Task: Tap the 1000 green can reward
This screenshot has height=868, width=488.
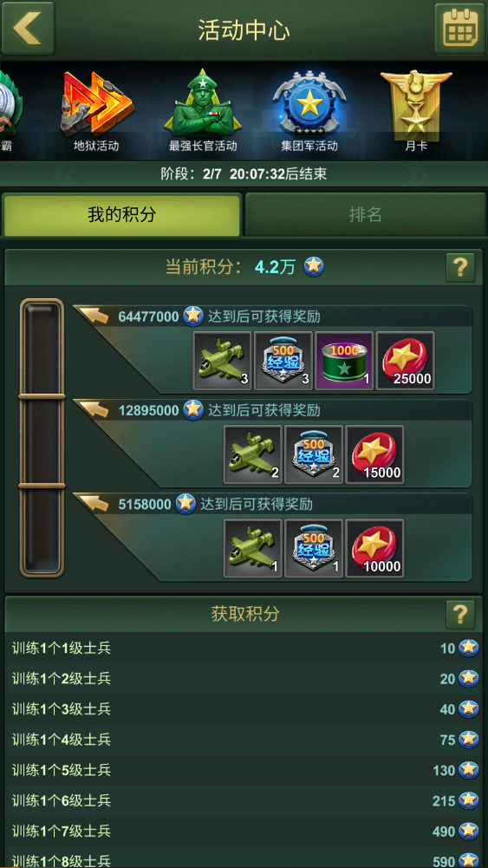Action: pos(344,361)
